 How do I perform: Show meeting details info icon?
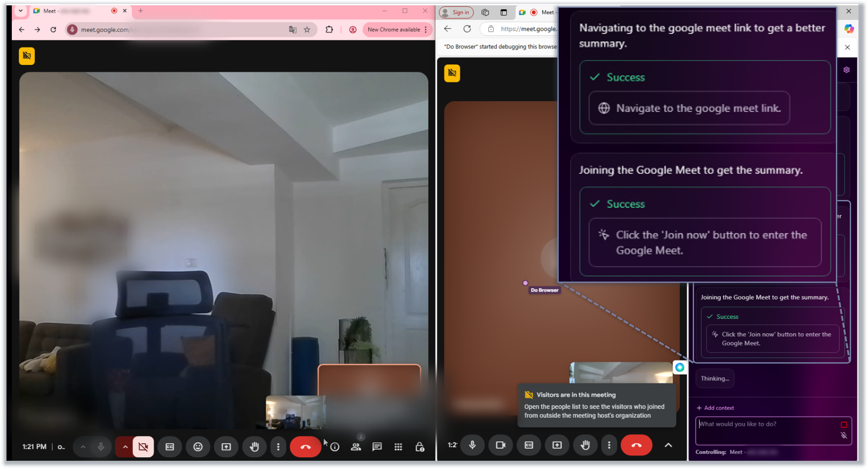coord(335,446)
